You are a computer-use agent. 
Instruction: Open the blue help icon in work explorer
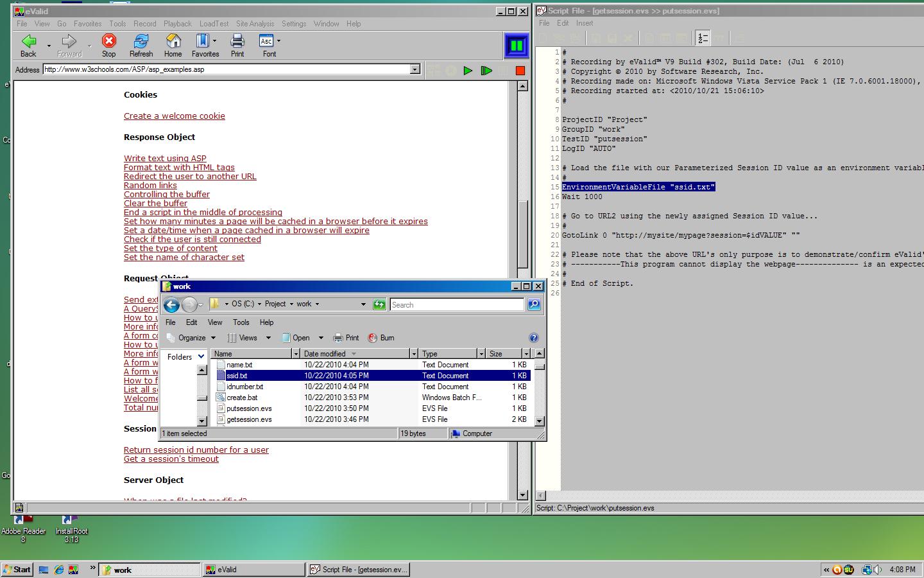533,338
